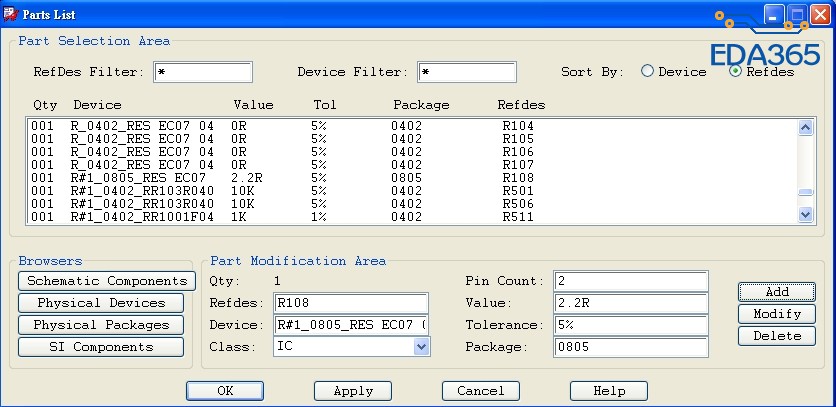This screenshot has width=836, height=407.
Task: Open the Class dropdown arrow
Action: tap(421, 347)
